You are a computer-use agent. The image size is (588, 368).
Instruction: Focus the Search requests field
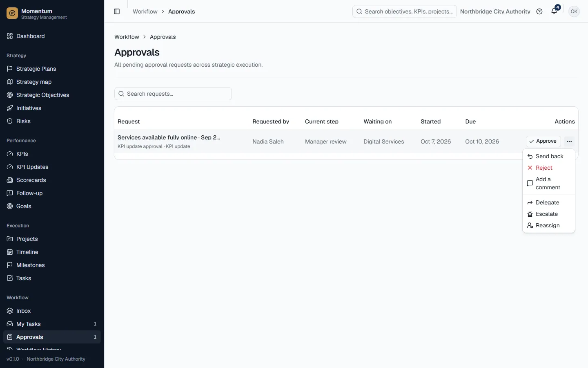click(x=173, y=94)
